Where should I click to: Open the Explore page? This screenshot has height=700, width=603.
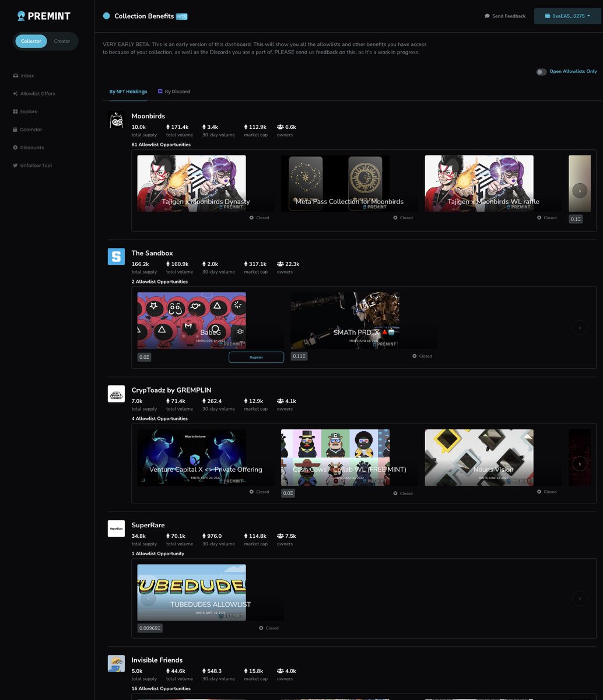25,111
